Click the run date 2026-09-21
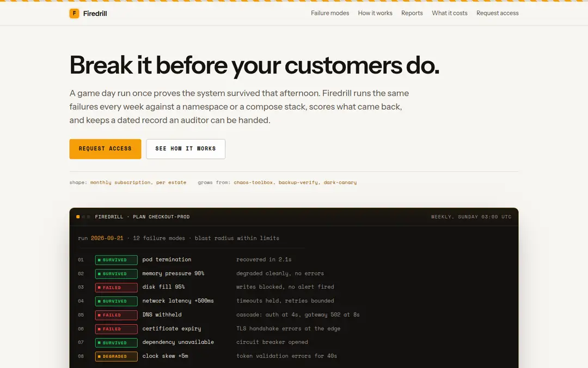 (x=107, y=238)
